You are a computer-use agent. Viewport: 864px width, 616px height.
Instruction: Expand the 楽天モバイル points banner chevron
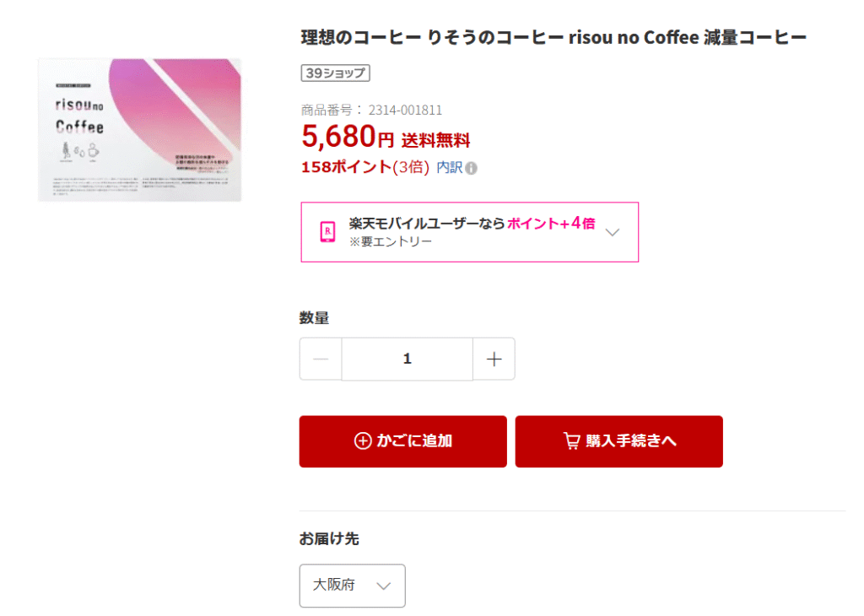(613, 232)
